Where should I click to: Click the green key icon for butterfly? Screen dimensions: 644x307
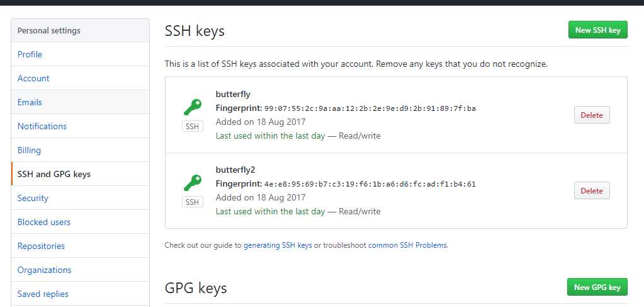[x=192, y=107]
